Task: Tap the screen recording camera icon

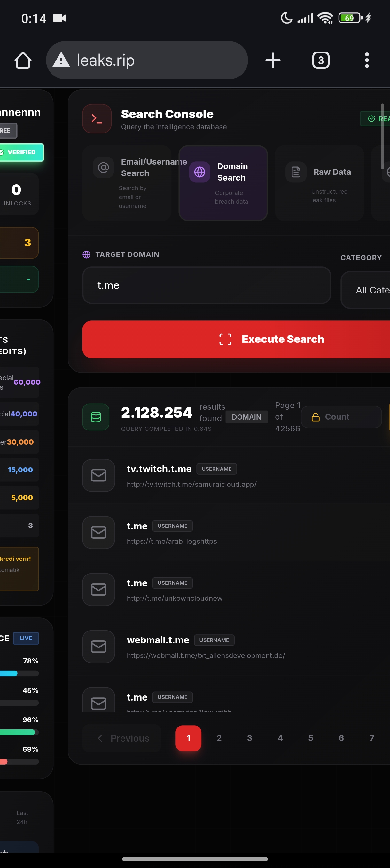Action: click(x=59, y=18)
